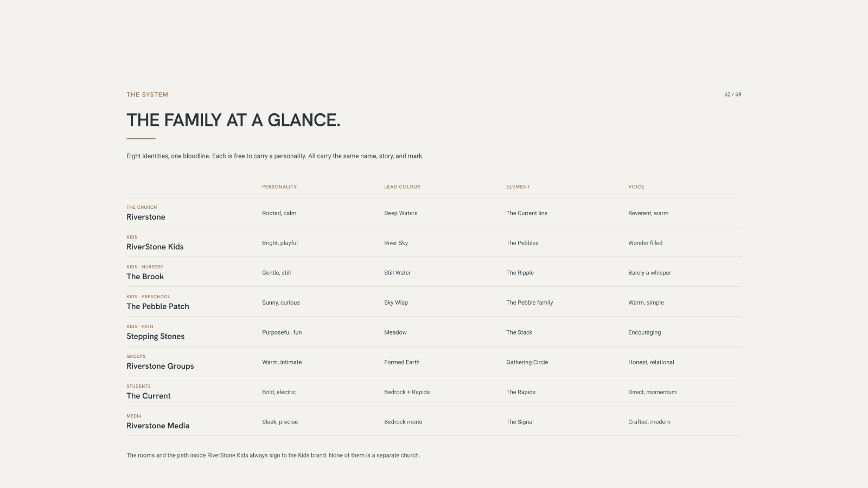The height and width of the screenshot is (488, 868).
Task: Click the 'Formed Earth' cell
Action: pyautogui.click(x=402, y=362)
